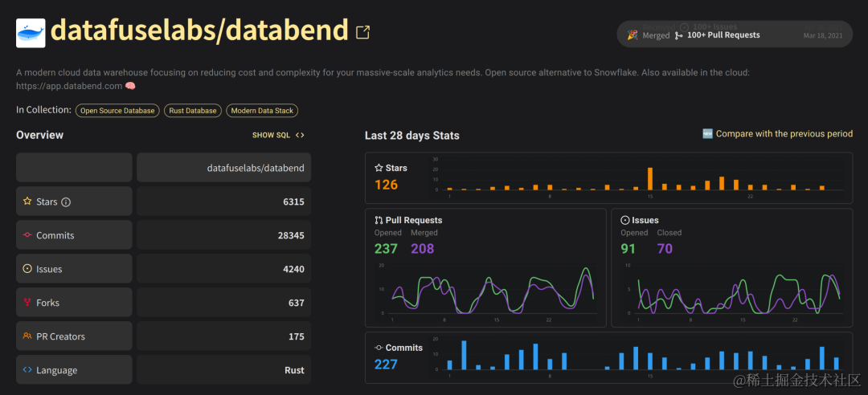Screen dimensions: 868x395
Task: Click the Rust language value
Action: tap(294, 370)
